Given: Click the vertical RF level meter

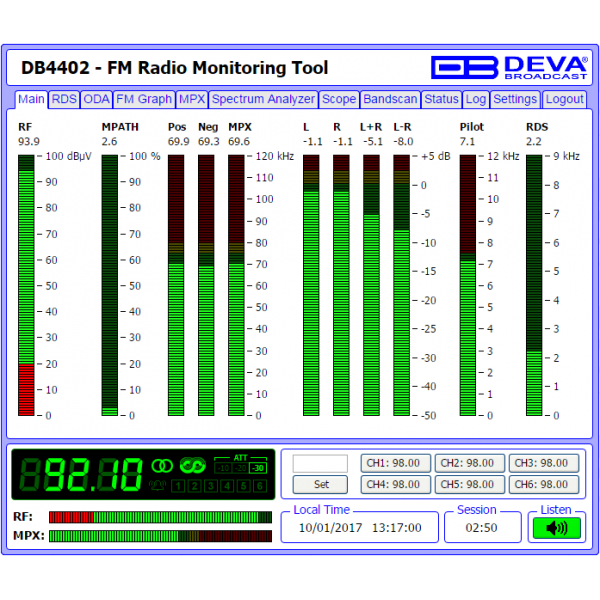Looking at the screenshot, I should pyautogui.click(x=26, y=285).
